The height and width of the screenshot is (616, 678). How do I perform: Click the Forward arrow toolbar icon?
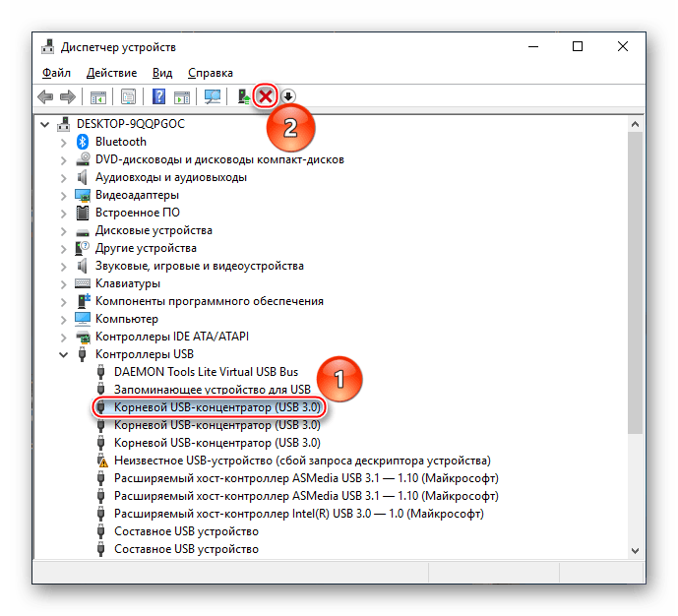68,96
